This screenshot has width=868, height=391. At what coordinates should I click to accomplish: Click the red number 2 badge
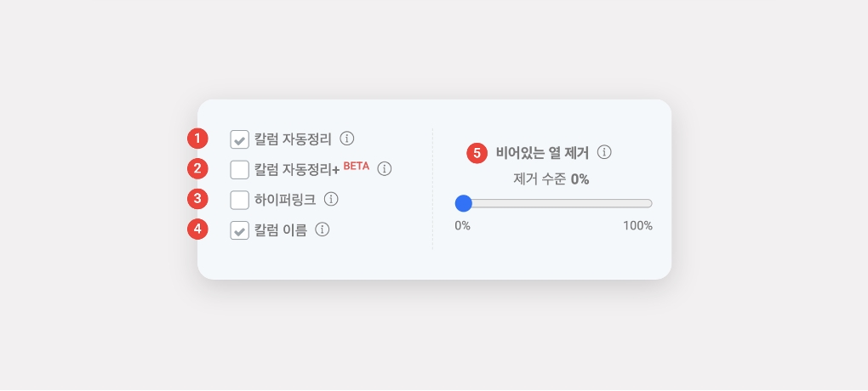[x=197, y=168]
